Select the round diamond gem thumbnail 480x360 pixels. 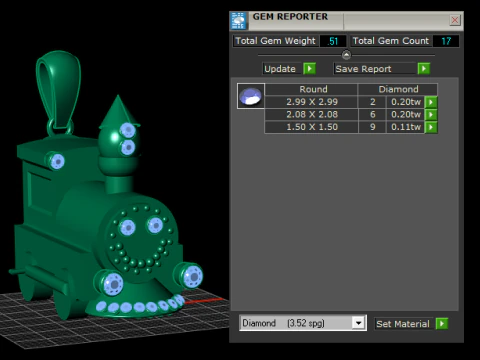251,96
